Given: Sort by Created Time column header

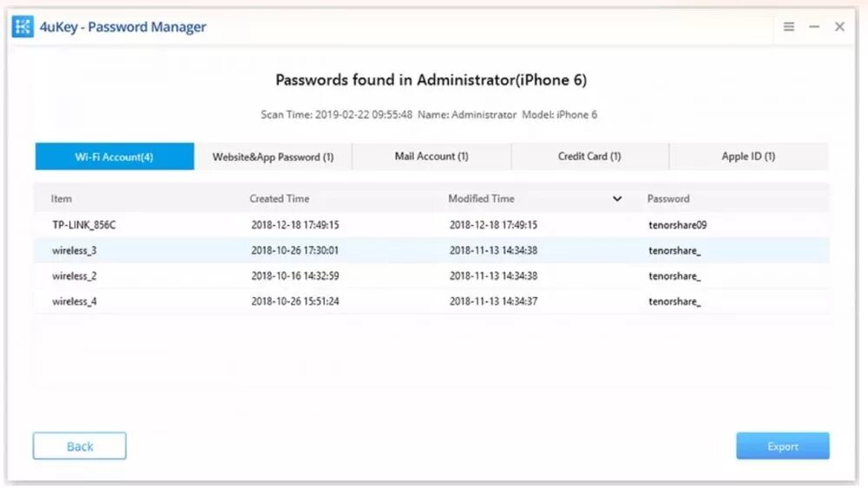Looking at the screenshot, I should coord(279,199).
